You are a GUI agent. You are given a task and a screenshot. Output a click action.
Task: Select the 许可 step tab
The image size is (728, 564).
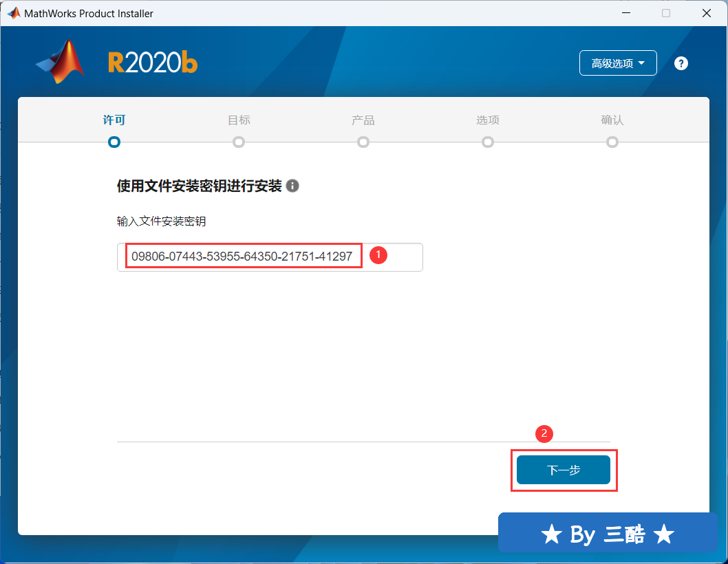point(114,120)
